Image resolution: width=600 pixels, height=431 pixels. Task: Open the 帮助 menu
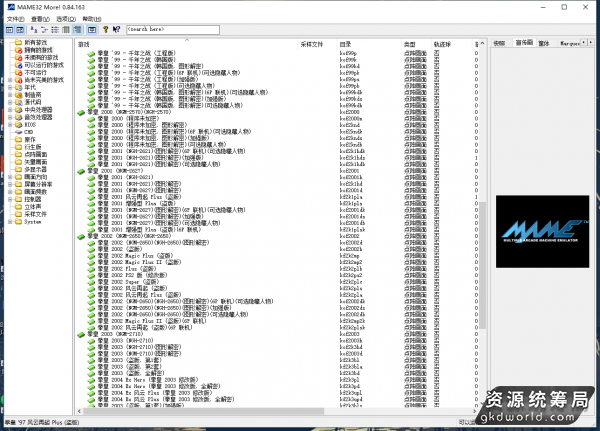[x=92, y=19]
